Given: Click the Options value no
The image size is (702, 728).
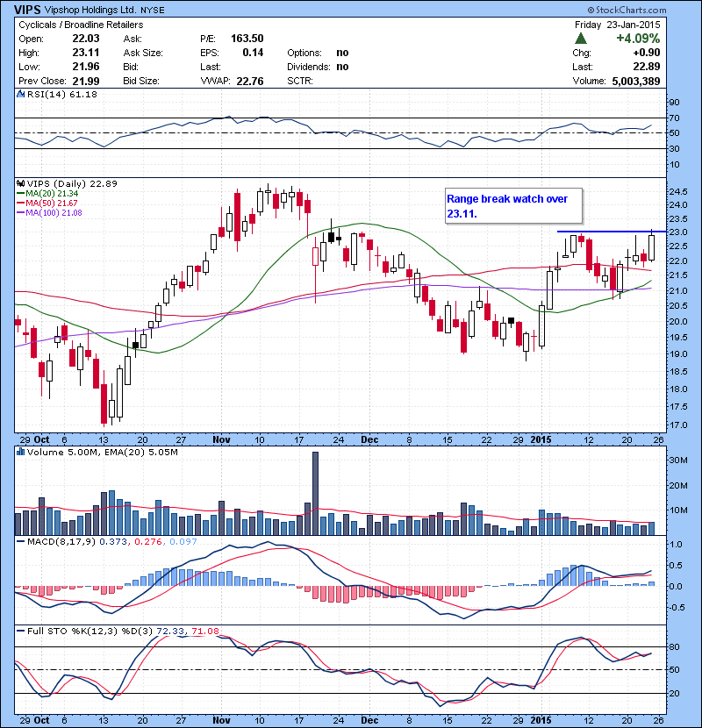Looking at the screenshot, I should tap(342, 53).
